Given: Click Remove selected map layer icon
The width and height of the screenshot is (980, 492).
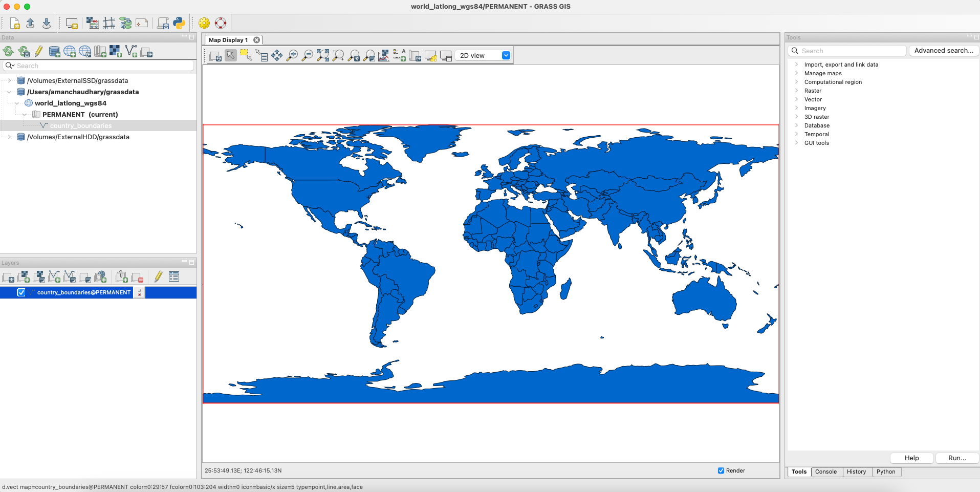Looking at the screenshot, I should (x=137, y=277).
